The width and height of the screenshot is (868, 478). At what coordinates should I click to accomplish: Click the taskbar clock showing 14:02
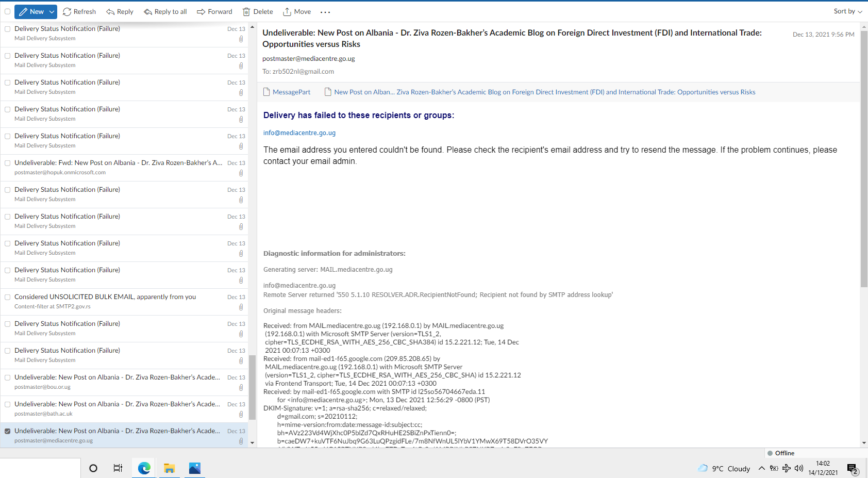tap(823, 468)
